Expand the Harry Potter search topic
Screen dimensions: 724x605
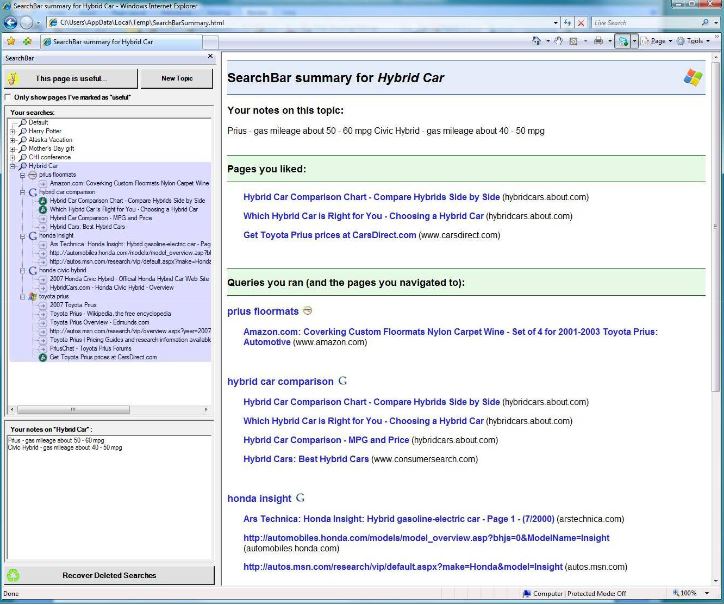(13, 131)
